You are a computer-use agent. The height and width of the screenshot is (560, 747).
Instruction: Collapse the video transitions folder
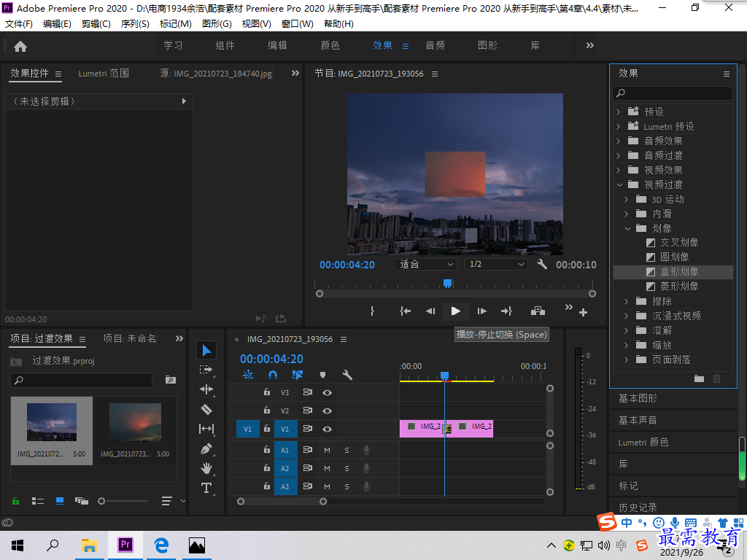tap(619, 184)
